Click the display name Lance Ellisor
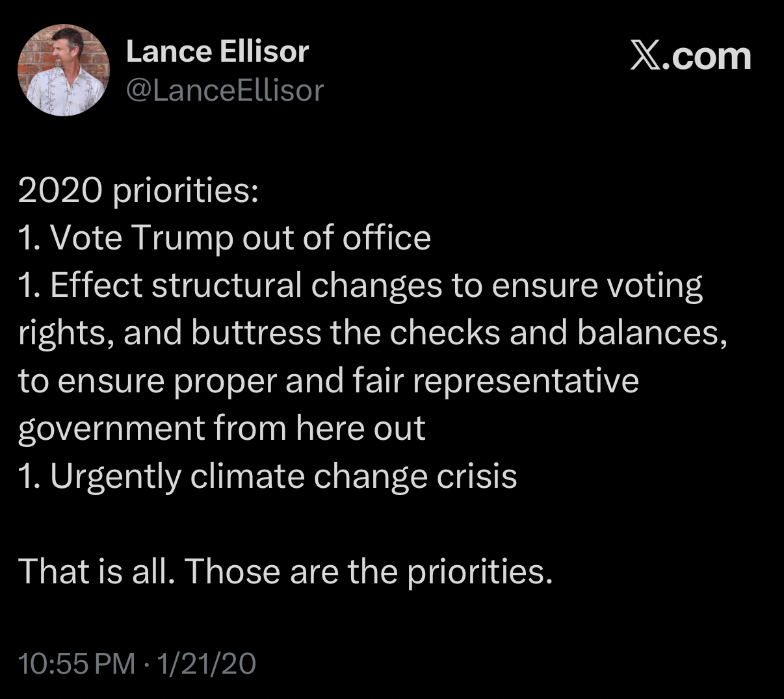The height and width of the screenshot is (699, 784). [217, 52]
